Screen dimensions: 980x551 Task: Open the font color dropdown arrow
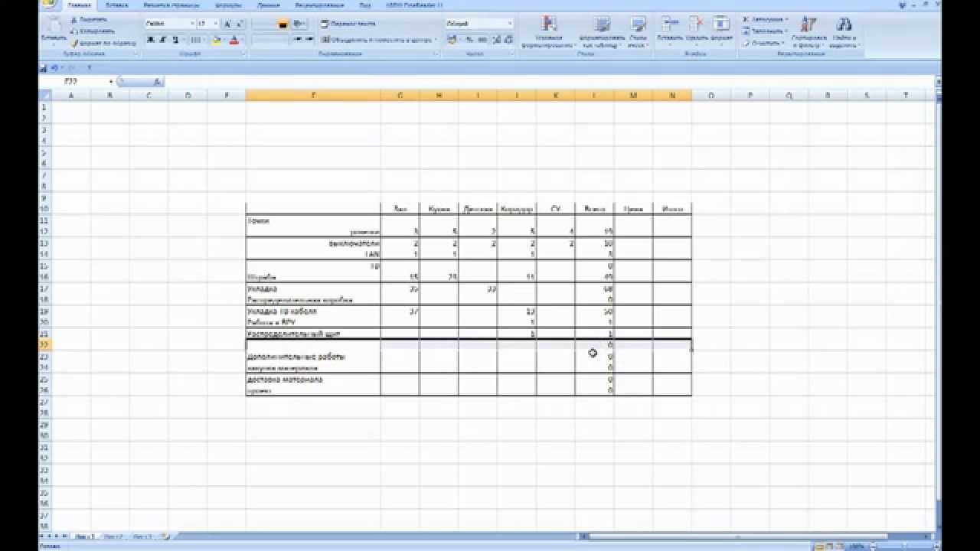tap(241, 39)
